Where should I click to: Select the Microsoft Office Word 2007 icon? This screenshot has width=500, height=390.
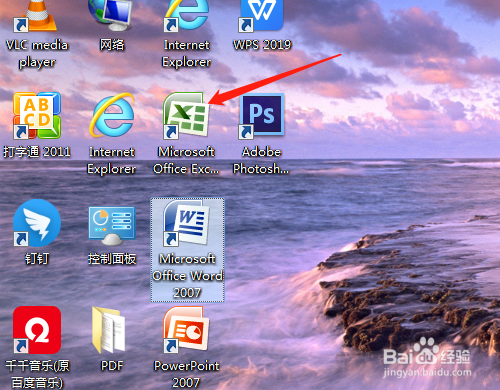click(x=187, y=250)
